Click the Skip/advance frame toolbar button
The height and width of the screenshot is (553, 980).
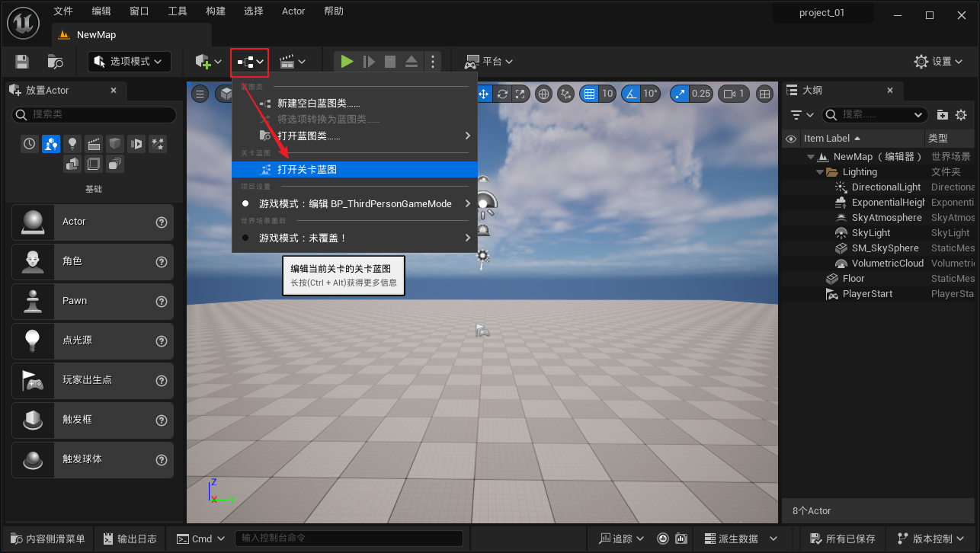[369, 62]
